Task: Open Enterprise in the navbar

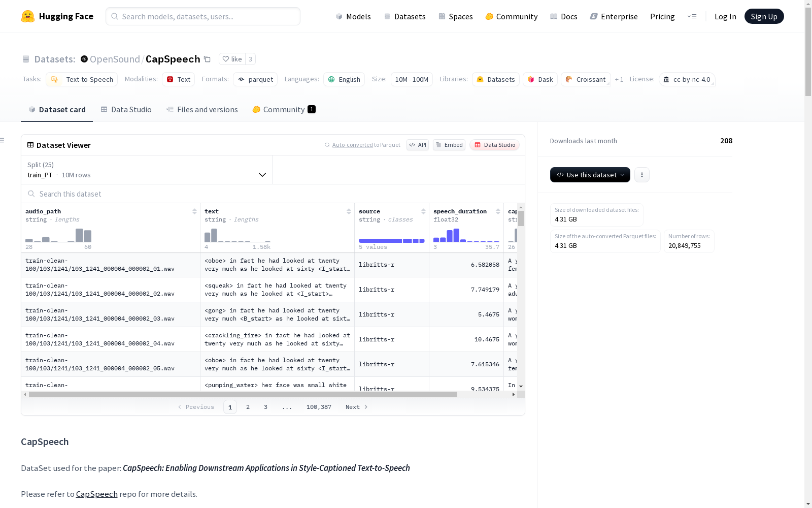Action: [614, 16]
